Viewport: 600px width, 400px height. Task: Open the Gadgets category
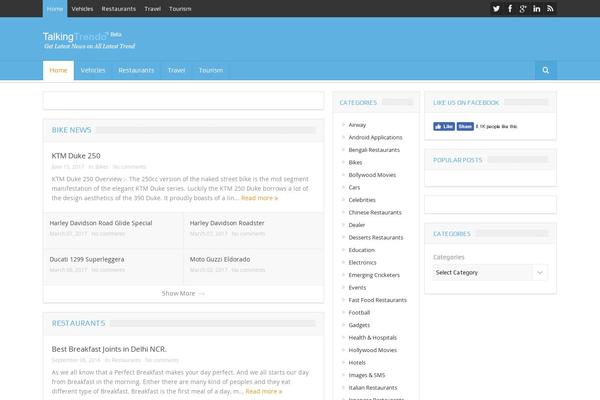(x=359, y=325)
